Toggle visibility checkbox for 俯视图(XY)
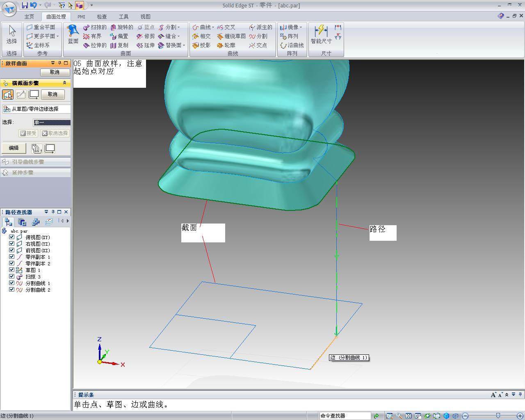Screen dimensions: 525x420 pyautogui.click(x=12, y=237)
